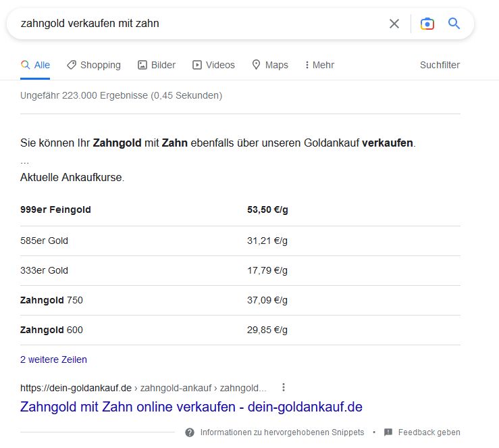The width and height of the screenshot is (499, 448).
Task: Open the Shopping tab
Action: (93, 65)
